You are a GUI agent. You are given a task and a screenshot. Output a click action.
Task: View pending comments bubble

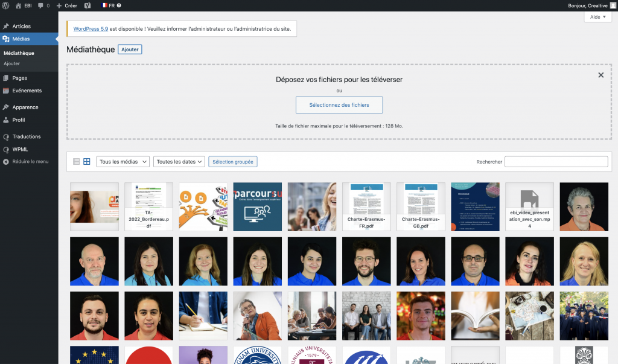43,5
